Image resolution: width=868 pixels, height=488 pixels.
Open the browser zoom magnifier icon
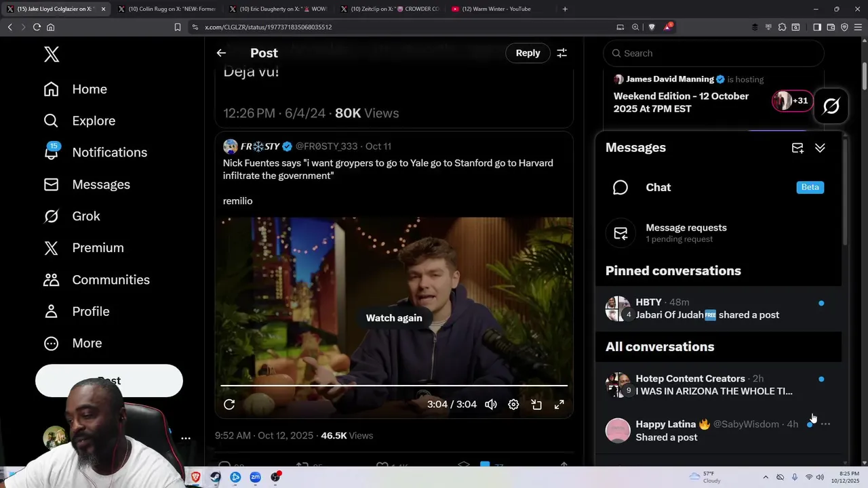(635, 27)
